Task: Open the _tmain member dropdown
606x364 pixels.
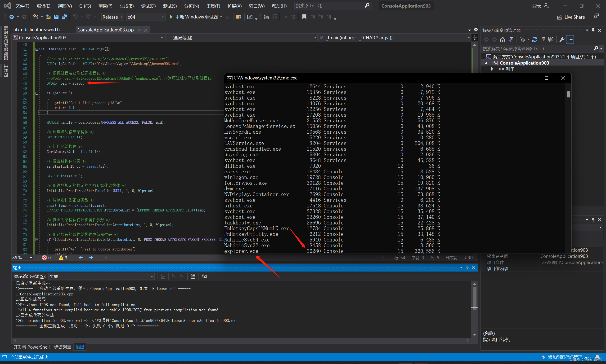Action: click(x=395, y=38)
